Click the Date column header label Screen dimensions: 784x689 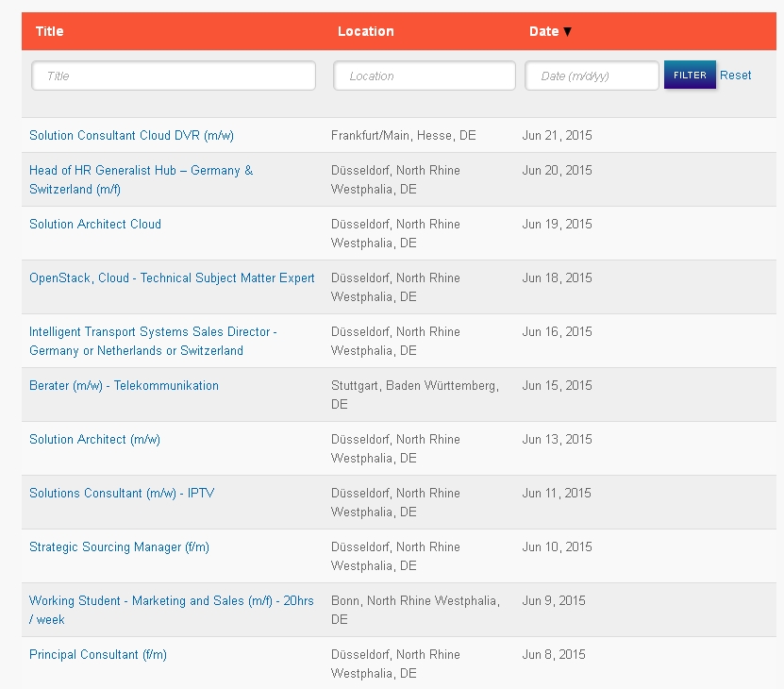[x=543, y=31]
